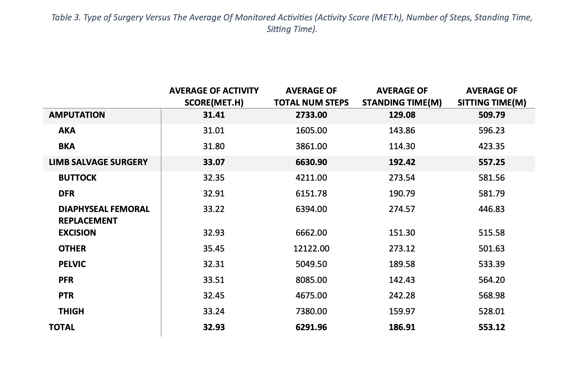Screen dimensions: 588x372
Task: Click the Average of Sitting Time header
Action: [x=492, y=97]
